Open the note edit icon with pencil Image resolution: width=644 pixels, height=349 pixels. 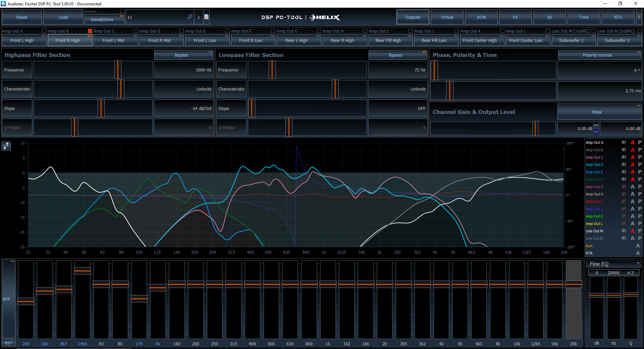(207, 17)
